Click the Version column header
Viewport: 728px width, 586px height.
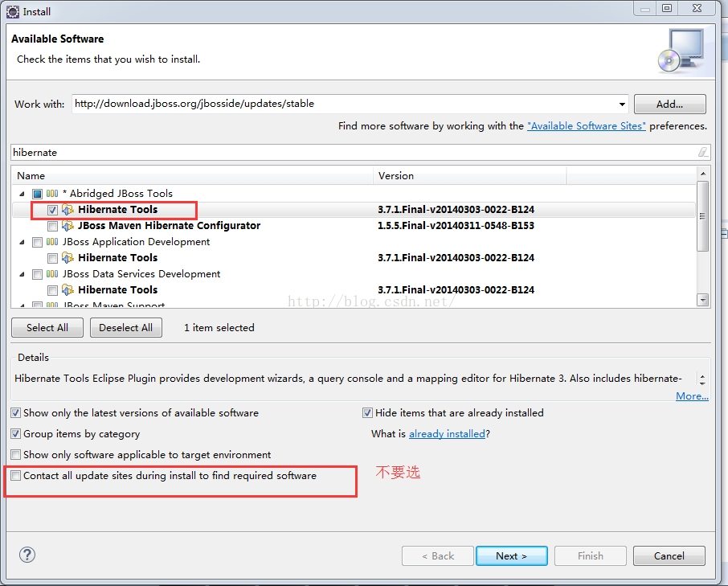469,176
